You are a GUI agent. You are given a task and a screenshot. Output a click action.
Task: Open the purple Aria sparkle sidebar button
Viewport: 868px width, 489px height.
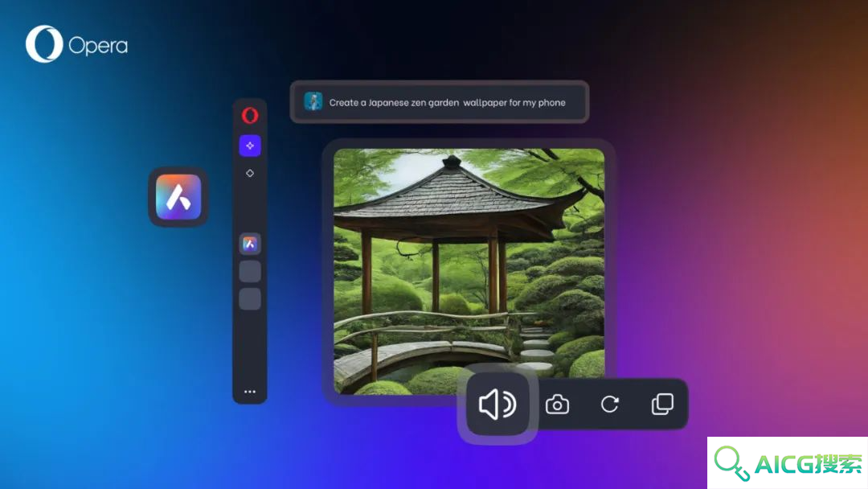[250, 146]
